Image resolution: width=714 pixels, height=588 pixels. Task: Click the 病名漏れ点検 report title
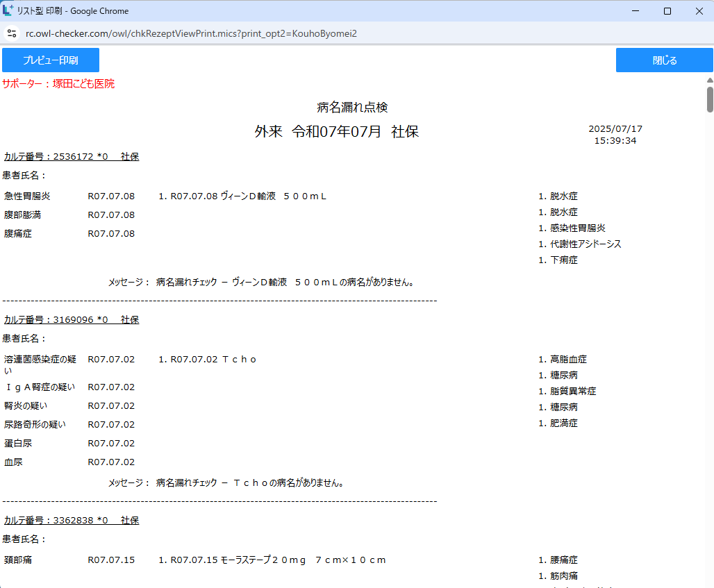[352, 108]
